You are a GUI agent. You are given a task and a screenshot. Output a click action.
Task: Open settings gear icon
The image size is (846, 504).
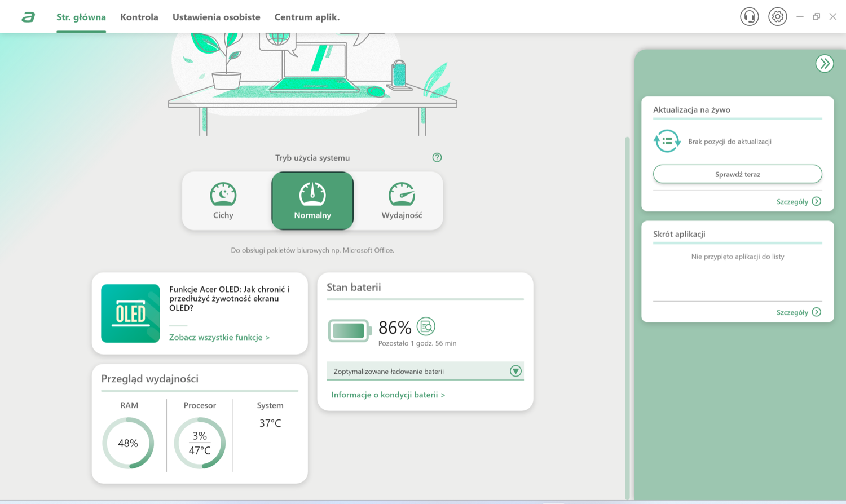point(778,17)
